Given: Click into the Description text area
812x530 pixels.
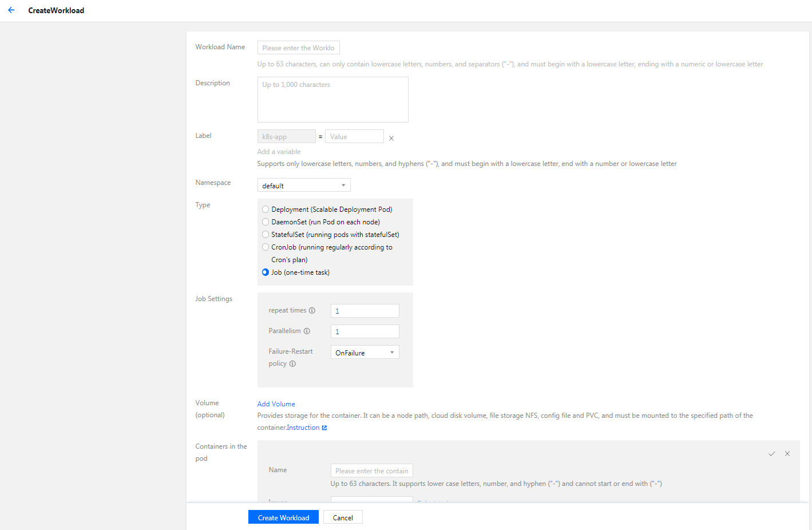Looking at the screenshot, I should [332, 100].
